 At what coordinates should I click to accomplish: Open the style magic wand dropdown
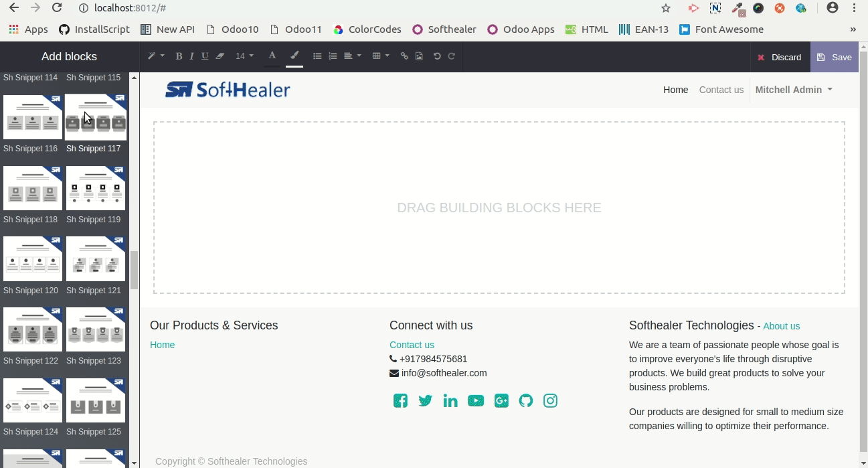tap(155, 56)
